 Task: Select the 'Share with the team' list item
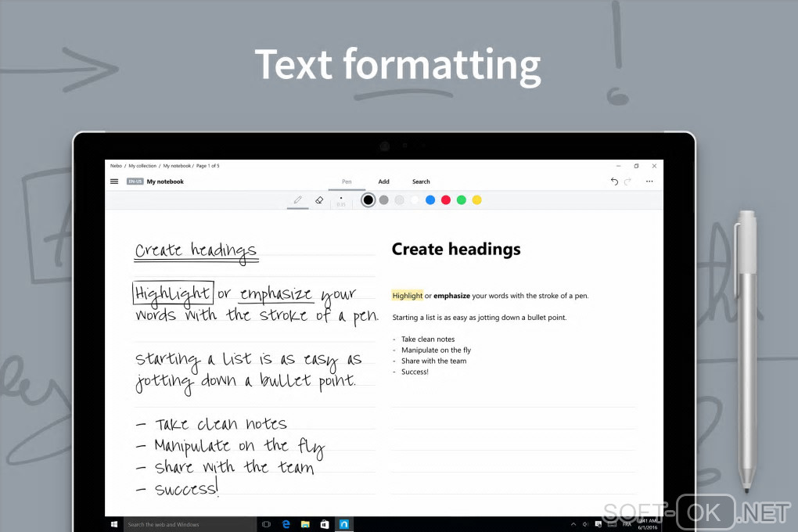tap(433, 361)
